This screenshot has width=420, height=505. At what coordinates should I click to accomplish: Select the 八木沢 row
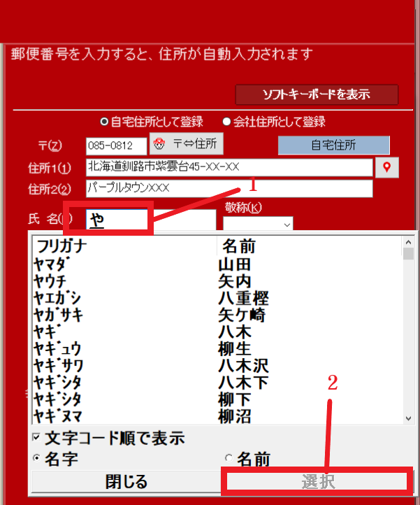click(217, 367)
